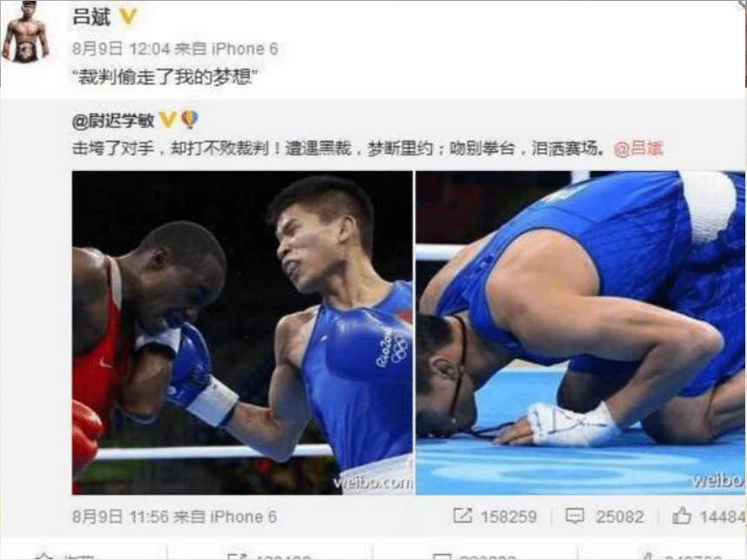
Task: Open comments via the 25082 speech bubble icon
Action: coord(574,517)
